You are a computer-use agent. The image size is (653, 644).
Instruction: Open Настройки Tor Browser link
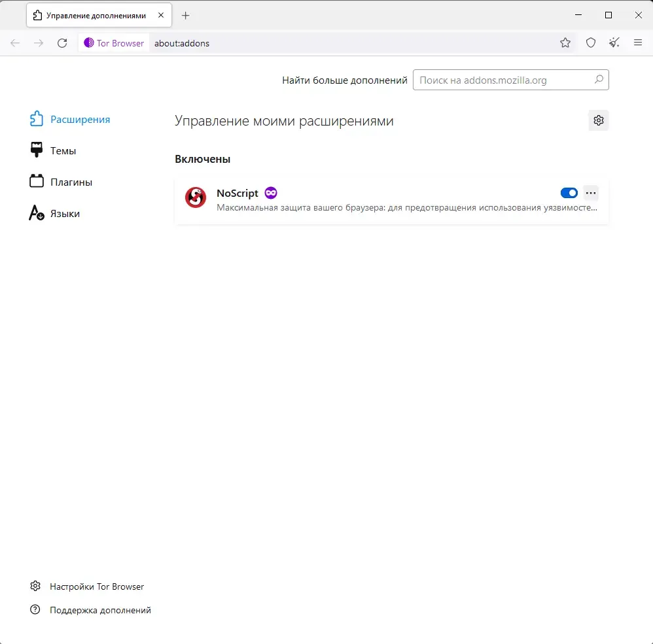coord(97,586)
